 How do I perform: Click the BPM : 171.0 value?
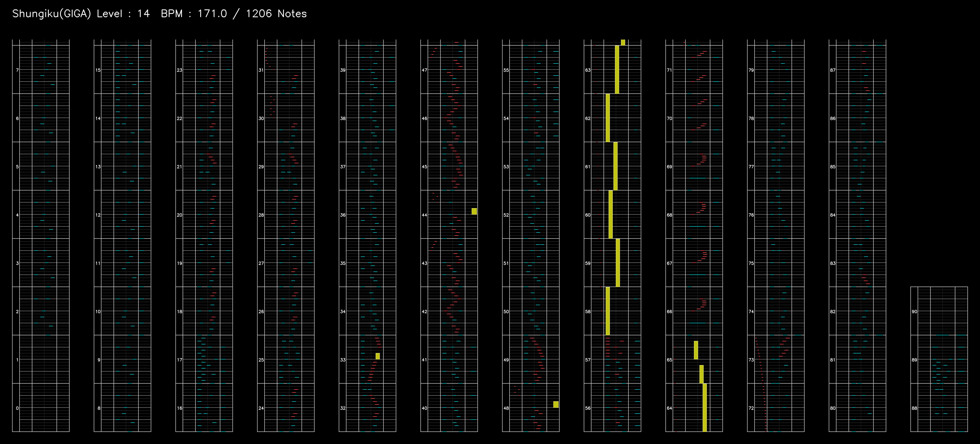[x=194, y=14]
